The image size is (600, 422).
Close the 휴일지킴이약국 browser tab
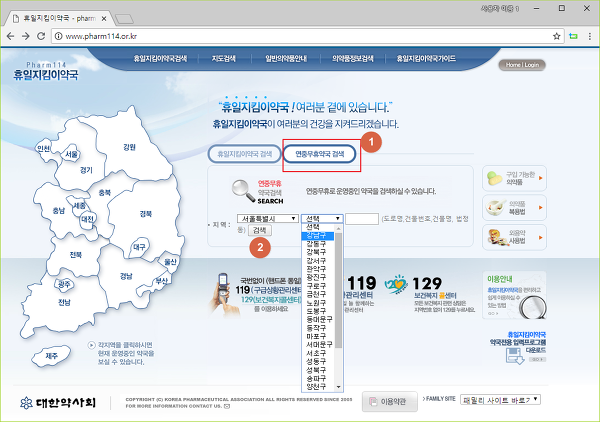point(104,18)
